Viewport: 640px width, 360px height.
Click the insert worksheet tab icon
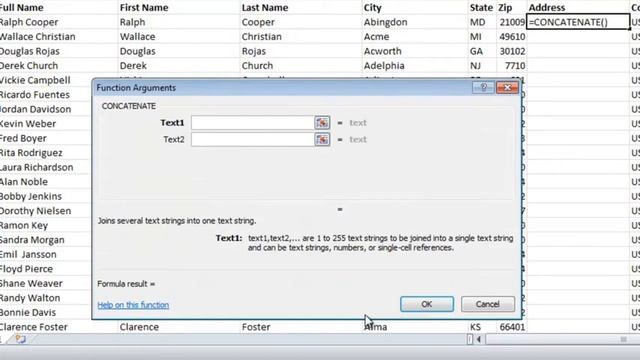click(x=20, y=339)
